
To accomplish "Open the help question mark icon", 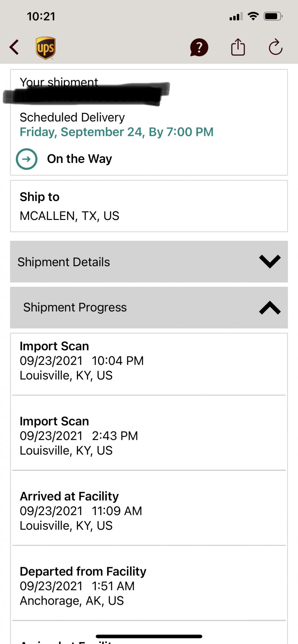I will coord(199,48).
